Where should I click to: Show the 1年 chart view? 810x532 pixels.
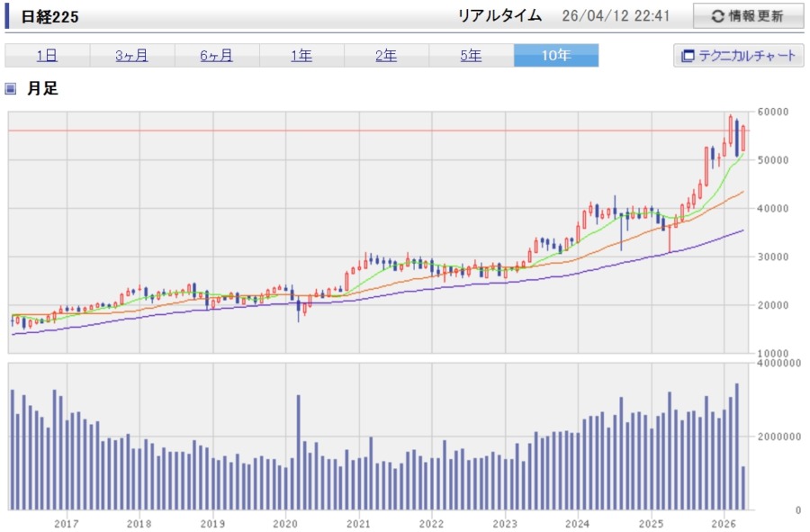pos(301,56)
